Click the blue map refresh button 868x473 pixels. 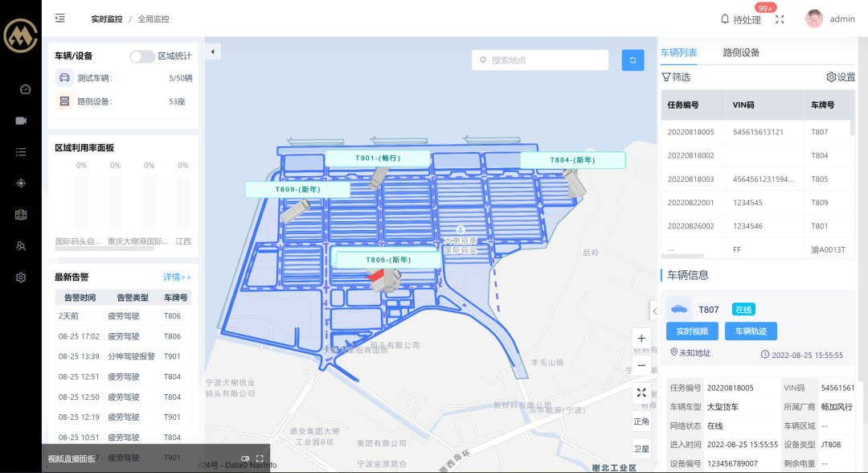(633, 60)
